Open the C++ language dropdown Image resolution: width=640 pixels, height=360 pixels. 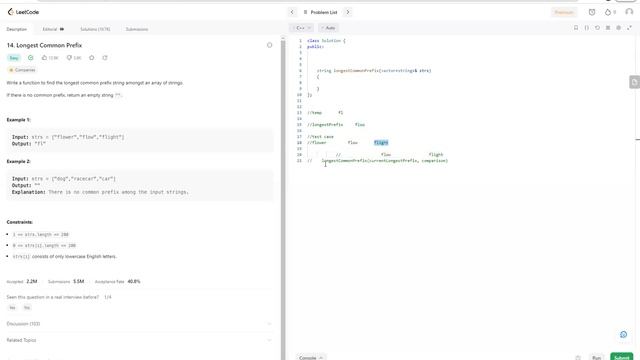[302, 28]
